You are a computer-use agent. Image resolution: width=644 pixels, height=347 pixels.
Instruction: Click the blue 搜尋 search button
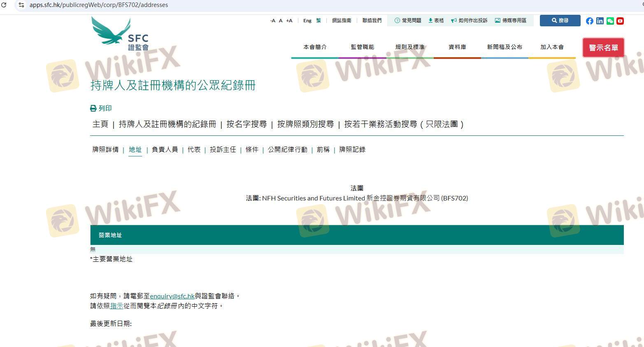[560, 21]
